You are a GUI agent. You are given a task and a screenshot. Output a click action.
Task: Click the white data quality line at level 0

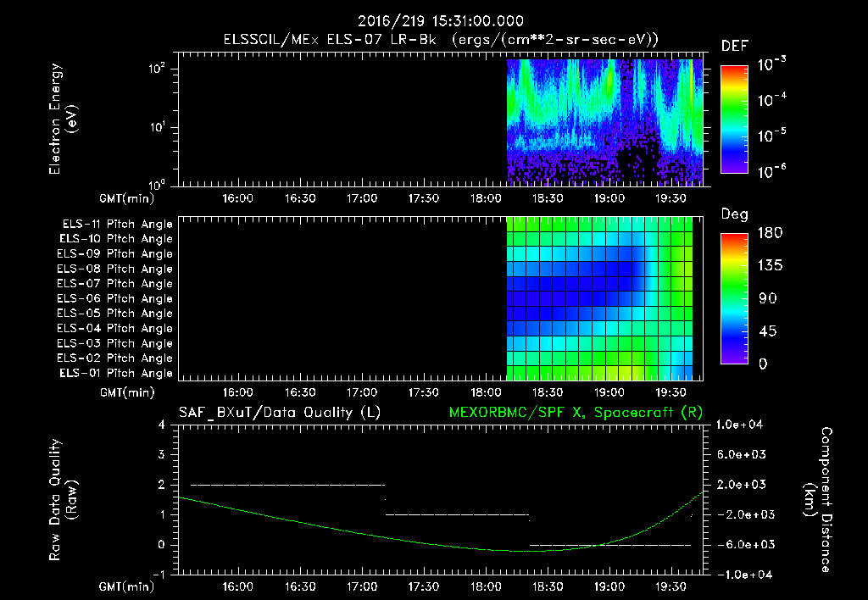click(x=610, y=545)
